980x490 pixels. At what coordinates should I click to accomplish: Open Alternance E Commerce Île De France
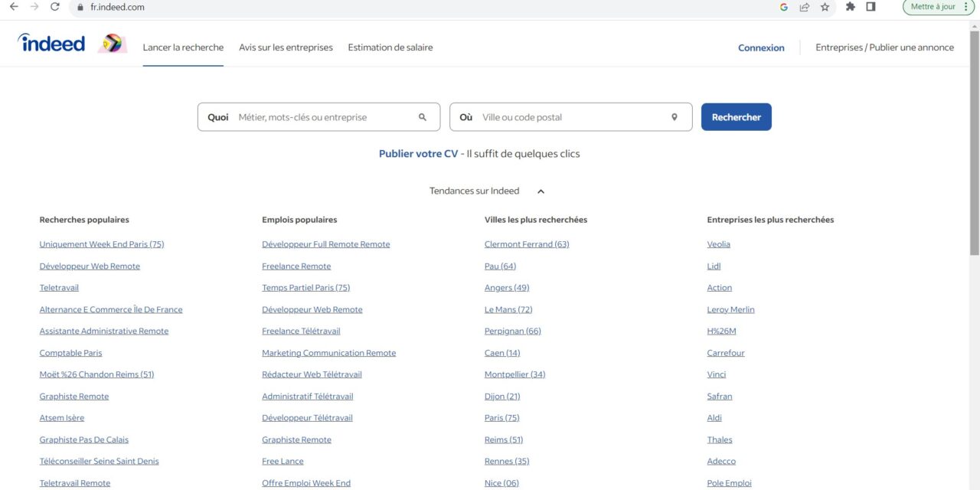tap(111, 309)
